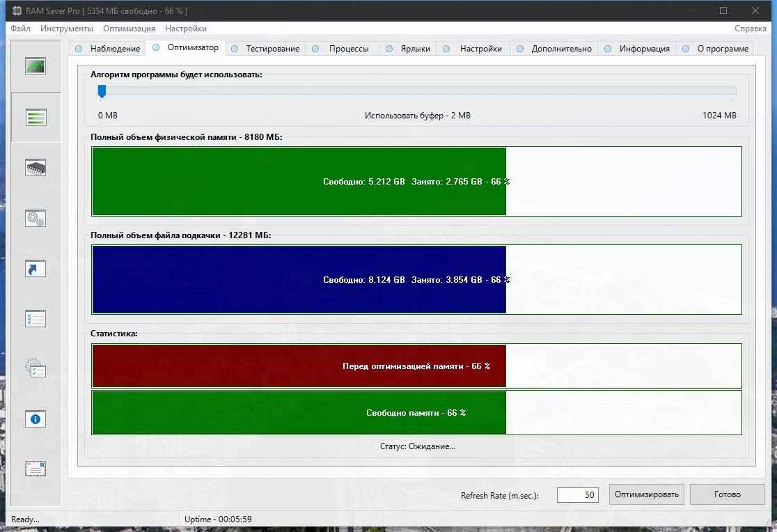The height and width of the screenshot is (532, 777).
Task: Click the Алгоритм программы будет использовать heading
Action: (x=176, y=75)
